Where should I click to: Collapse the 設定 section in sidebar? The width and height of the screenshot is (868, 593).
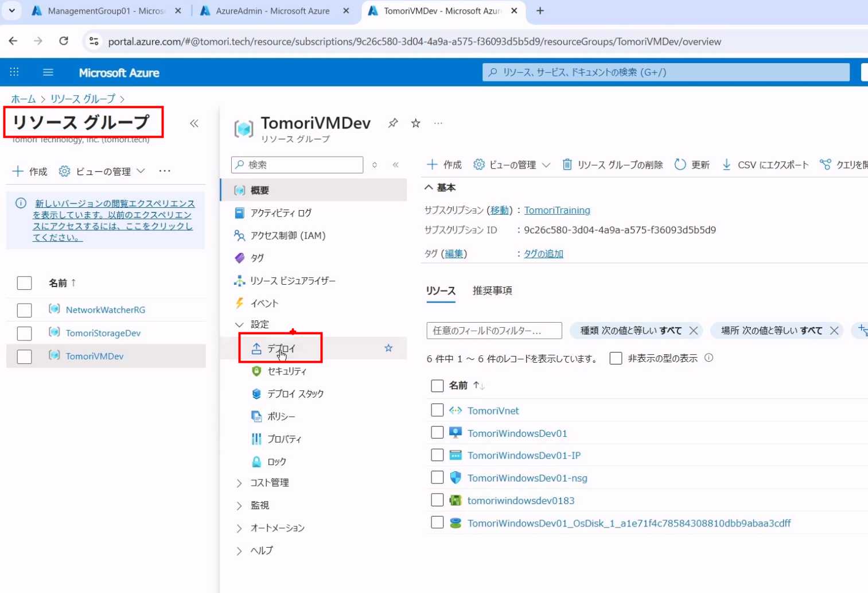tap(239, 324)
